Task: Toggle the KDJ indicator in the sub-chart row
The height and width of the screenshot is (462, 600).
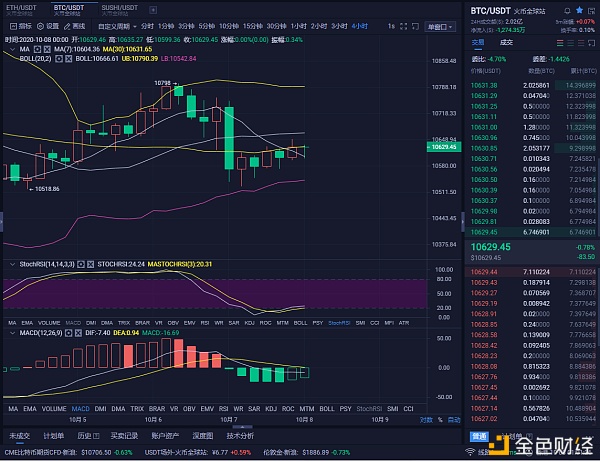Action: (x=269, y=408)
